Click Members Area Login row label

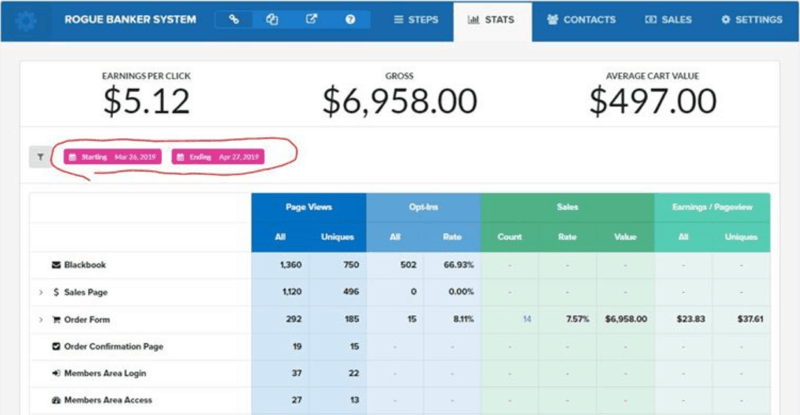click(x=105, y=373)
